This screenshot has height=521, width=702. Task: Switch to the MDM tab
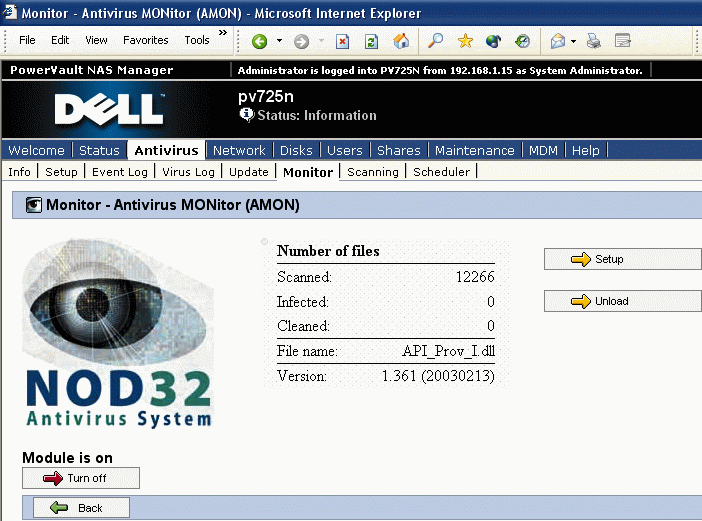point(543,150)
